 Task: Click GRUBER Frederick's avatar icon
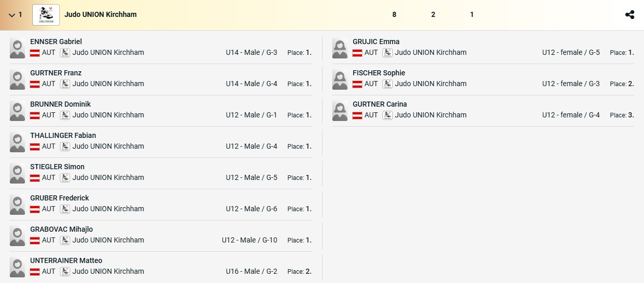[17, 205]
